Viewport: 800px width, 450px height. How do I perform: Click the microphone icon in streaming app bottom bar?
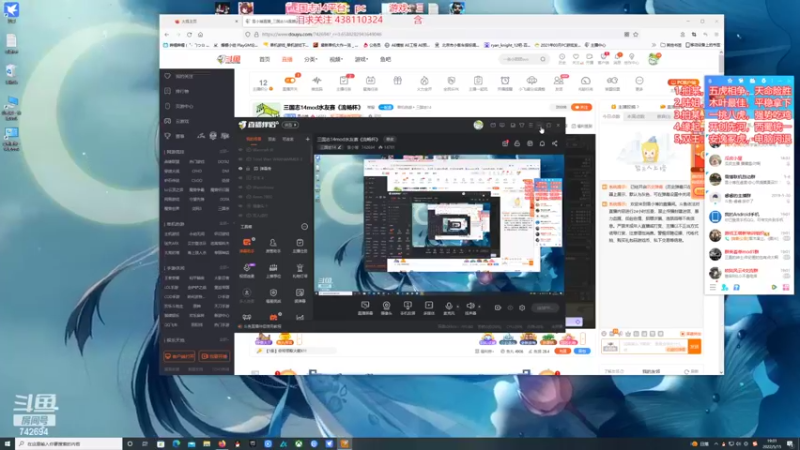click(448, 306)
